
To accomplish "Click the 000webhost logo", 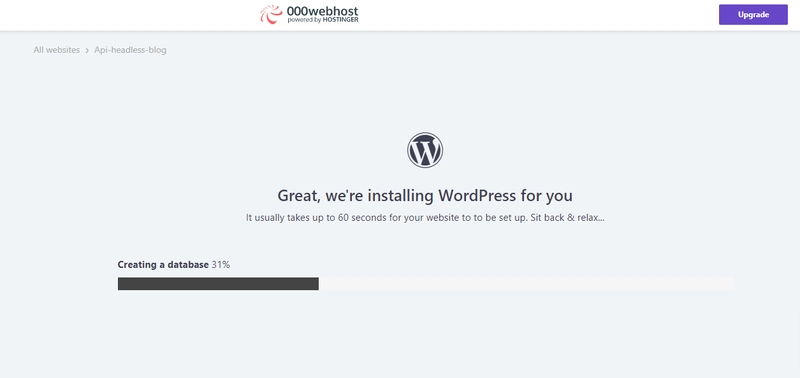I will (309, 14).
